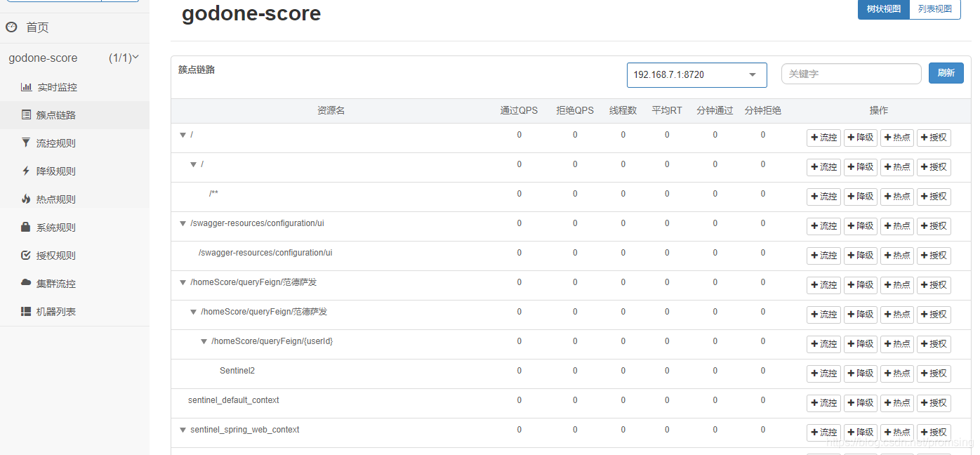Add 流控 rule for sentinel_default_context
980x455 pixels.
823,403
